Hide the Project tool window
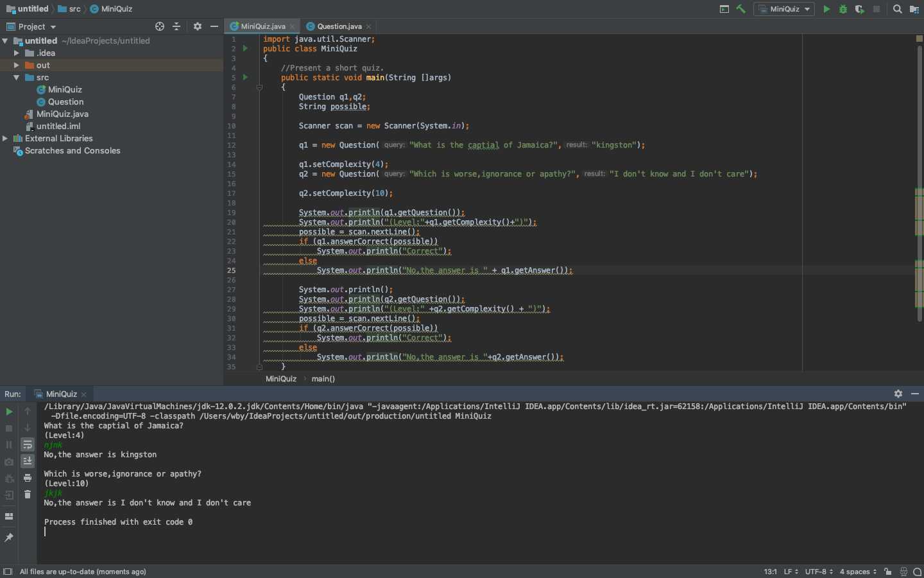The height and width of the screenshot is (578, 924). click(214, 26)
